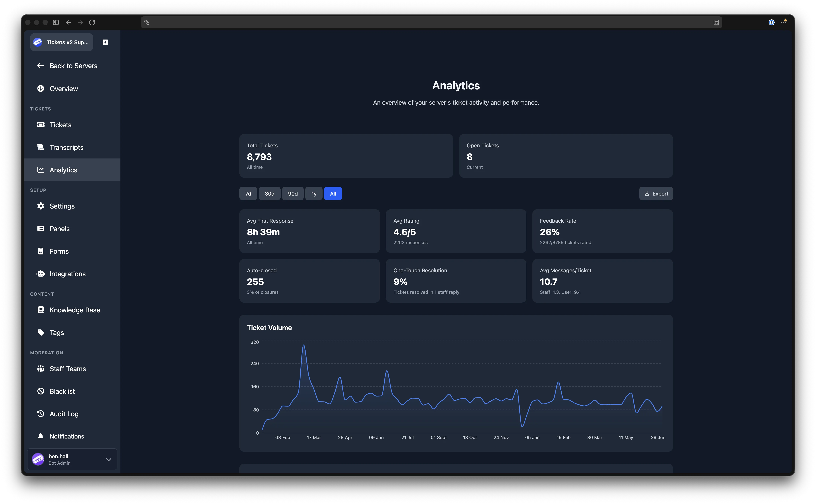Viewport: 816px width, 504px height.
Task: Click the Blacklist ban icon
Action: 41,391
